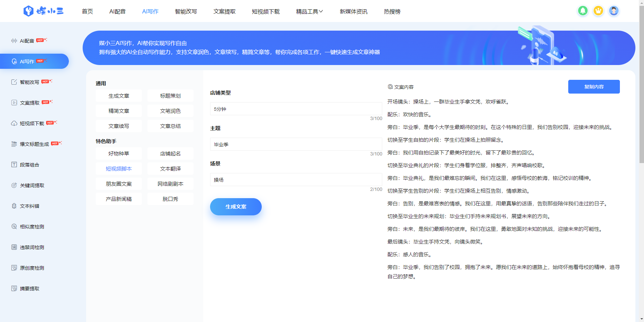This screenshot has height=322, width=644.
Task: Open 短视频下载 in the top navigation
Action: pyautogui.click(x=266, y=11)
